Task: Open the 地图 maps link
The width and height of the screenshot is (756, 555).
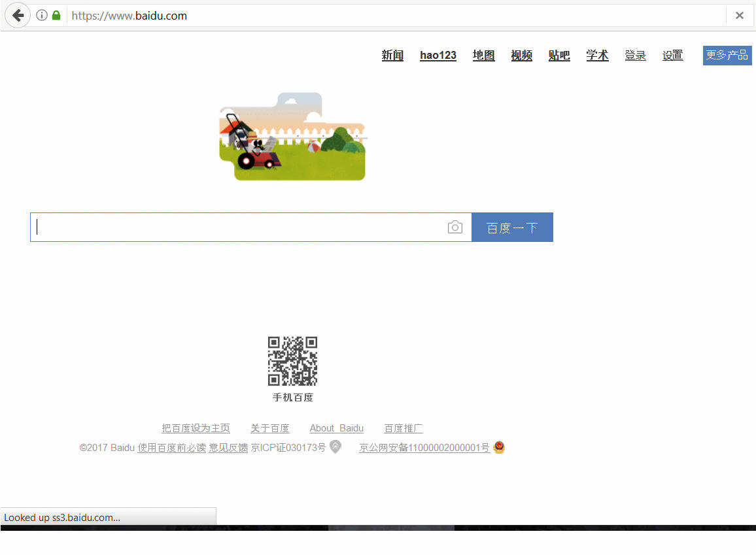Action: (x=483, y=56)
